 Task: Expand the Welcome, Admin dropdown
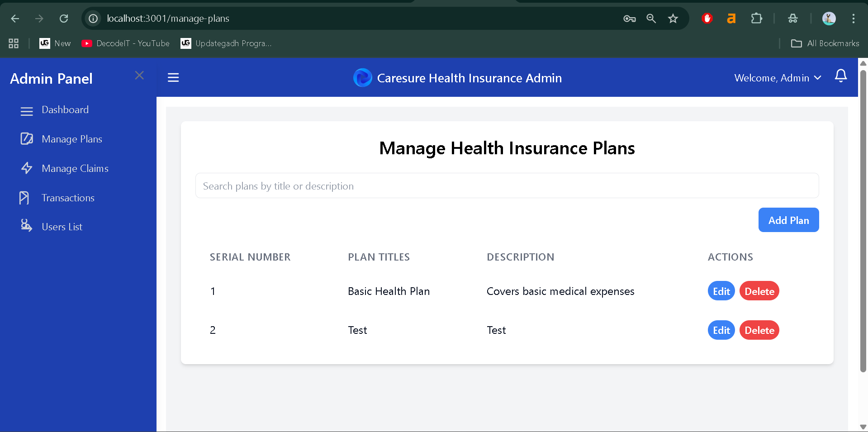778,78
